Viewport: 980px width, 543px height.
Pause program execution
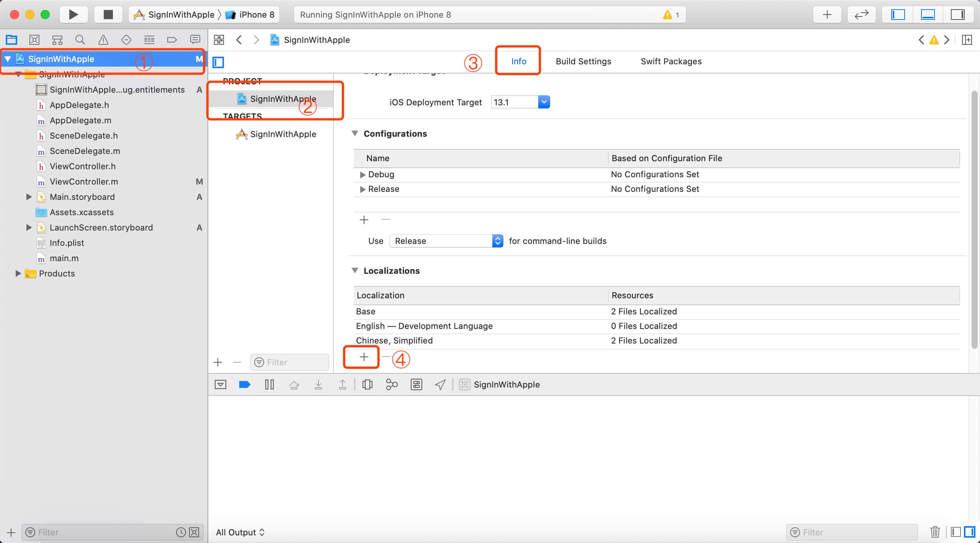pos(269,384)
